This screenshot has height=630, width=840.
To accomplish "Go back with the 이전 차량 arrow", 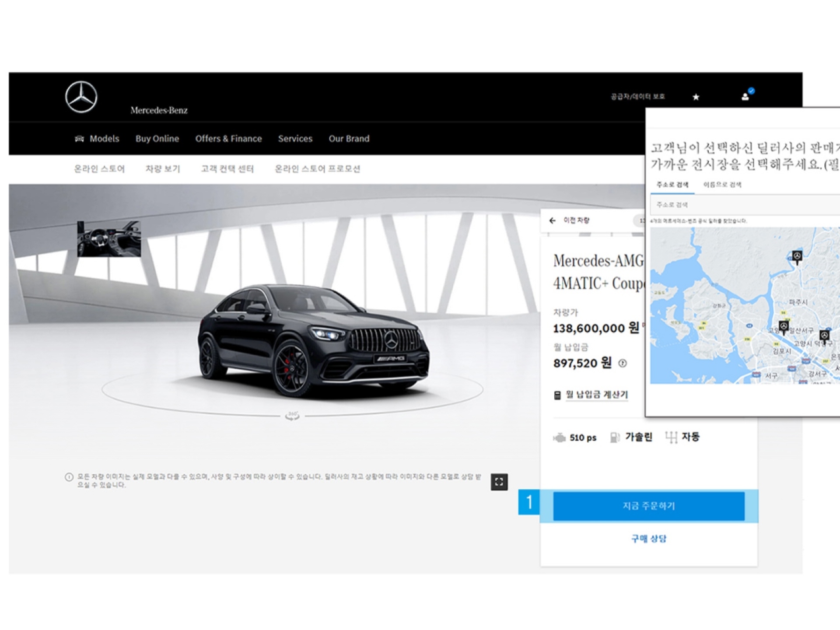I will pyautogui.click(x=553, y=220).
